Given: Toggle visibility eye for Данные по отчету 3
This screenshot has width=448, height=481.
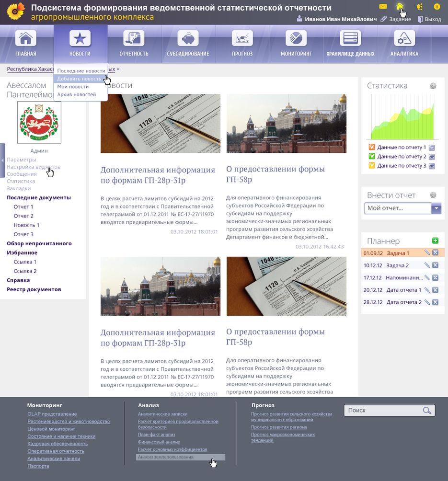Looking at the screenshot, I should coord(432,166).
